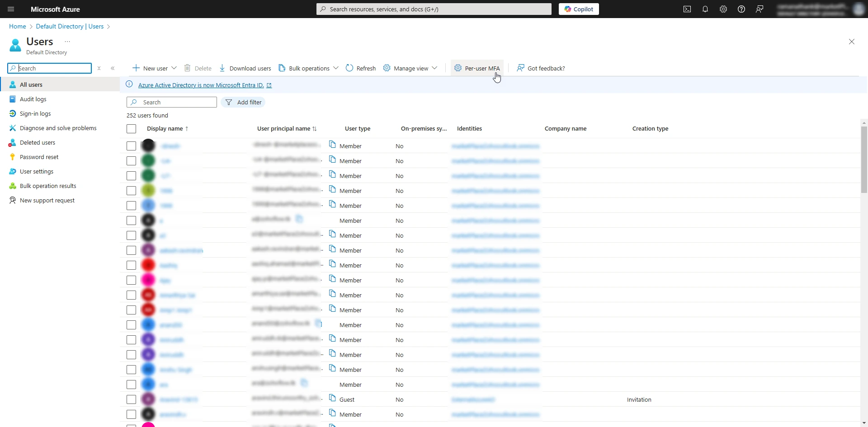Open portal settings gear icon
The width and height of the screenshot is (868, 427).
pos(723,9)
